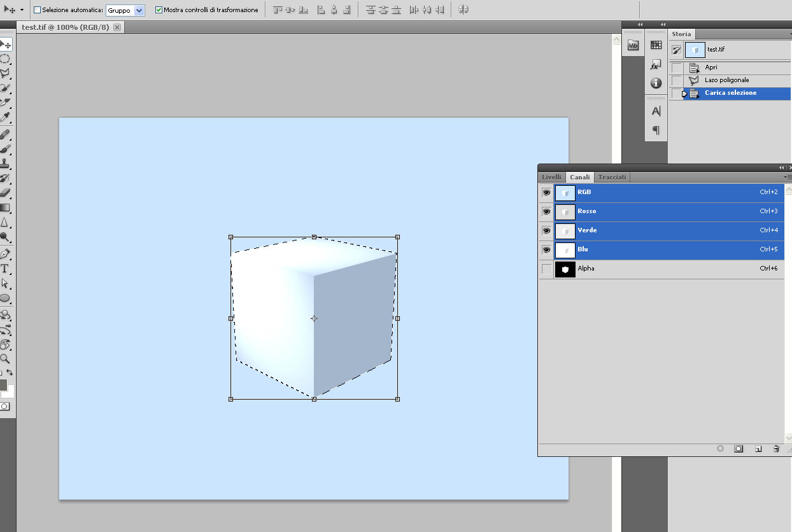Load channel as selection dotted-circle icon
The width and height of the screenshot is (792, 532).
[x=721, y=449]
